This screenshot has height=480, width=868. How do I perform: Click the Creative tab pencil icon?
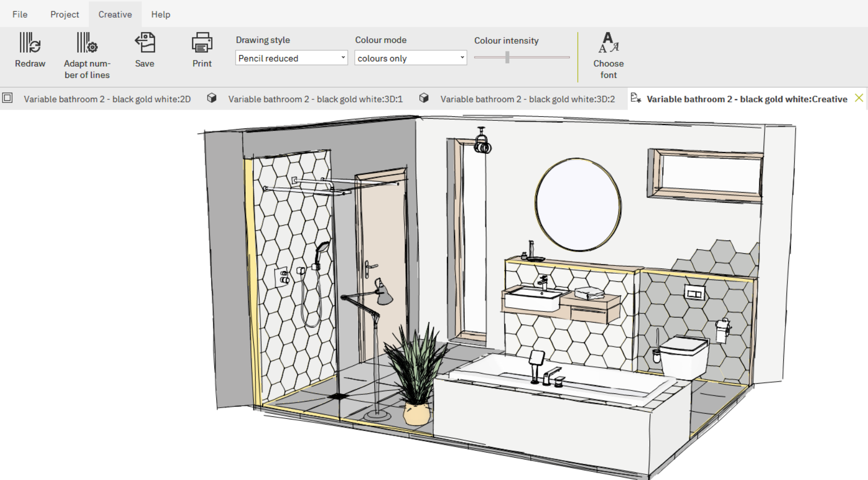pos(636,98)
